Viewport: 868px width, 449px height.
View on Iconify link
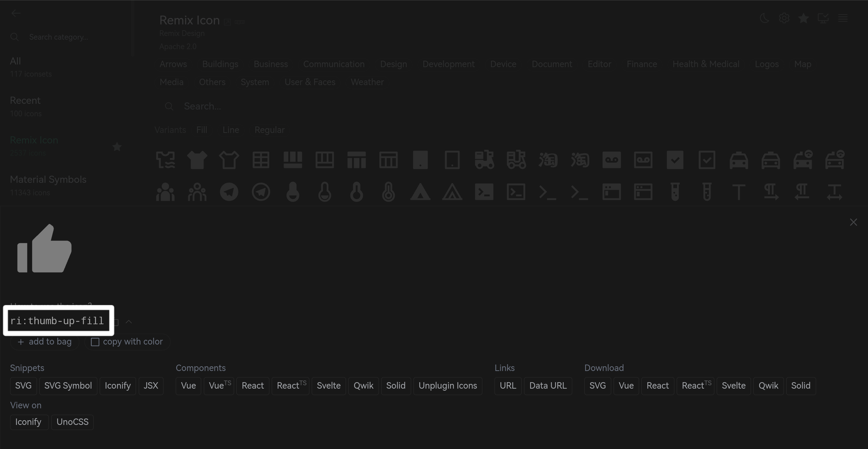(x=28, y=422)
